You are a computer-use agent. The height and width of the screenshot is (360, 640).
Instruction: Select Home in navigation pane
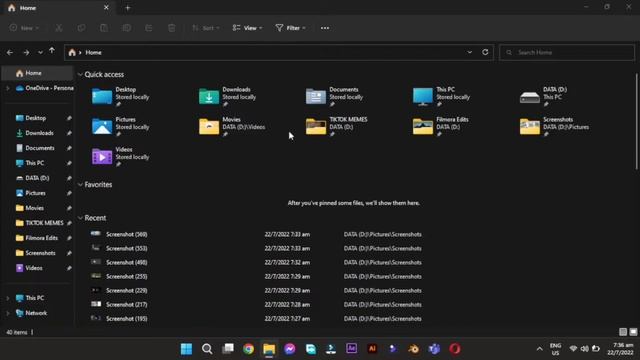(x=38, y=73)
